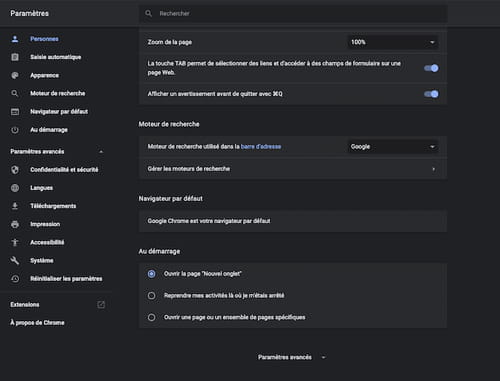Viewport: 500px width, 381px height.
Task: Click the Apparence palette icon
Action: [15, 75]
